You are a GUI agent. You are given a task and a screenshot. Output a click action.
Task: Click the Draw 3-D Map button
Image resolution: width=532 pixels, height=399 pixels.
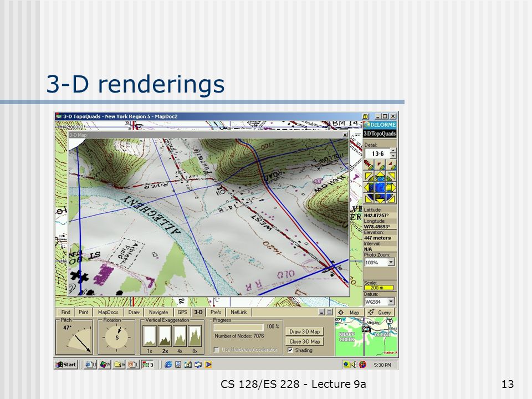305,331
